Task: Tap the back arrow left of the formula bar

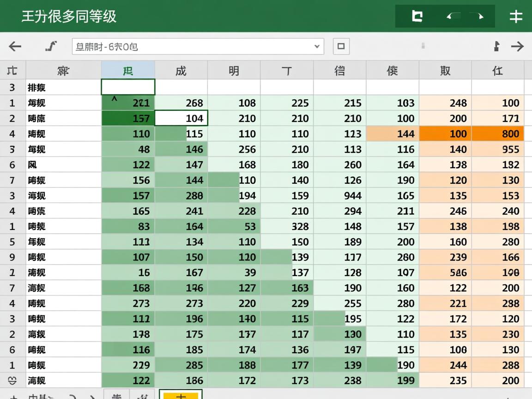Action: (15, 46)
